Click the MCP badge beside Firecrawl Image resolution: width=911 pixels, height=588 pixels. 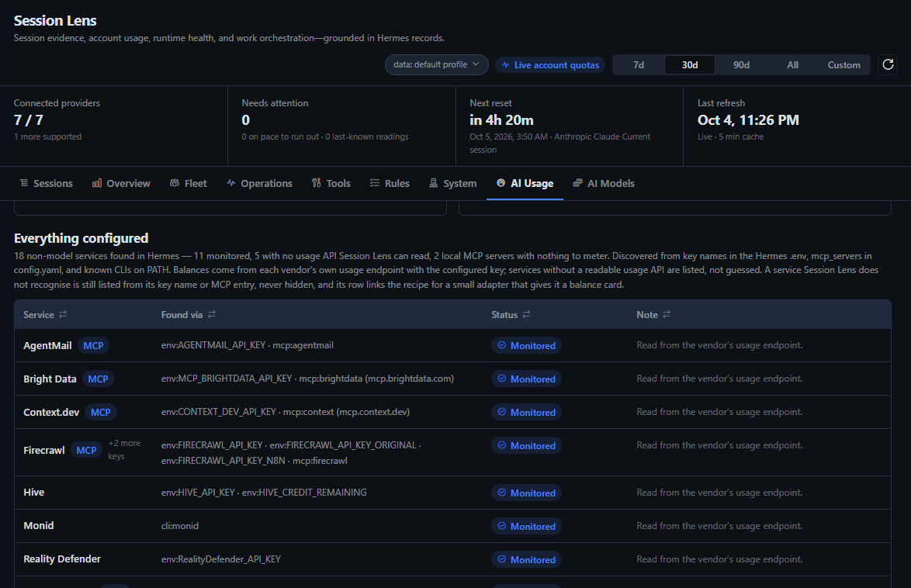[x=86, y=450]
